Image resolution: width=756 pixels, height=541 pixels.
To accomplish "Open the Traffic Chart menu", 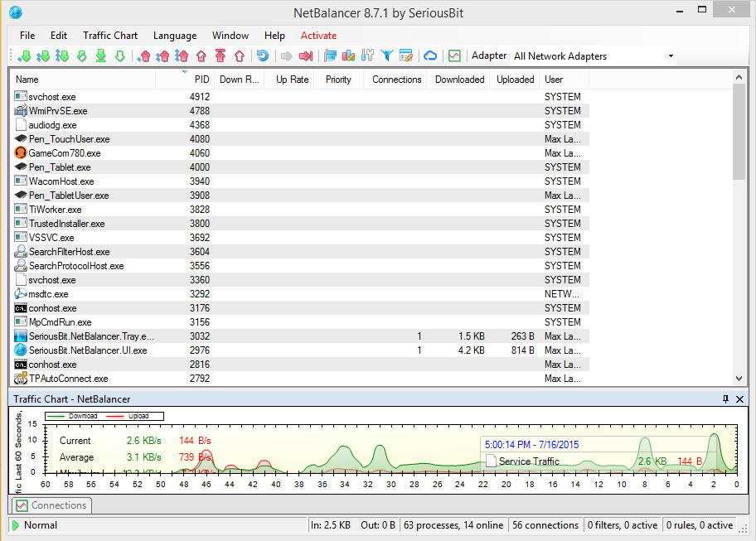I will 110,36.
